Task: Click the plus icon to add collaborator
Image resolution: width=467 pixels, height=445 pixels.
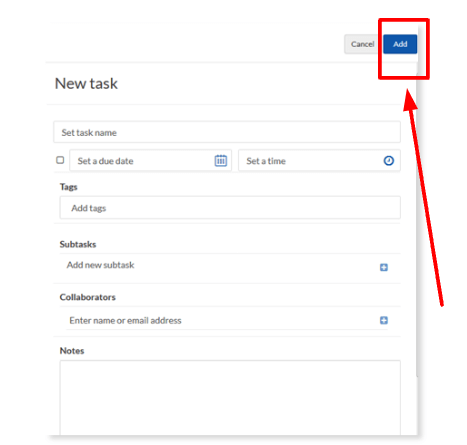Action: [x=384, y=320]
